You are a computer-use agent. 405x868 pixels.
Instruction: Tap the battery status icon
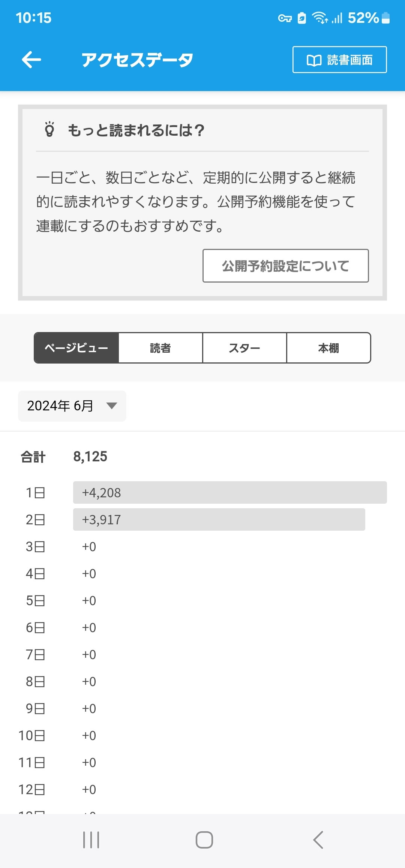(x=385, y=18)
